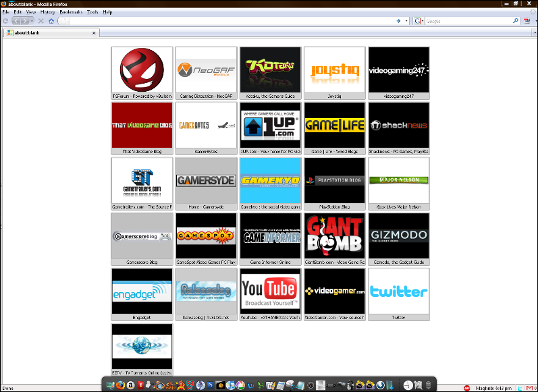The width and height of the screenshot is (538, 392).
Task: Open the Engadget thumbnail
Action: [x=142, y=294]
